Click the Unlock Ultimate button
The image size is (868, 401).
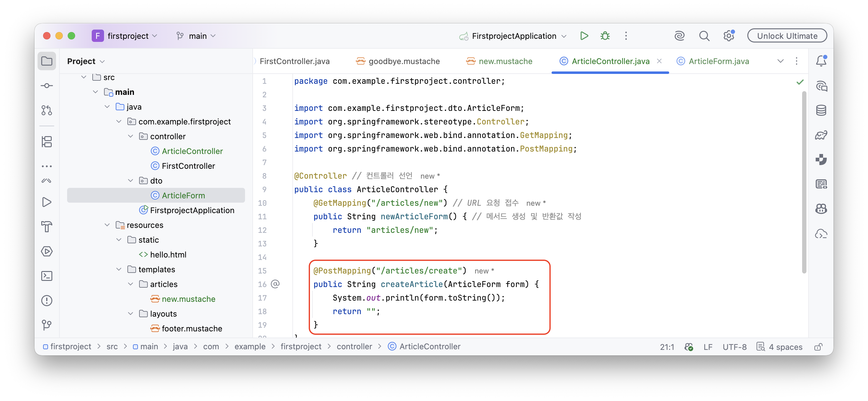[787, 36]
